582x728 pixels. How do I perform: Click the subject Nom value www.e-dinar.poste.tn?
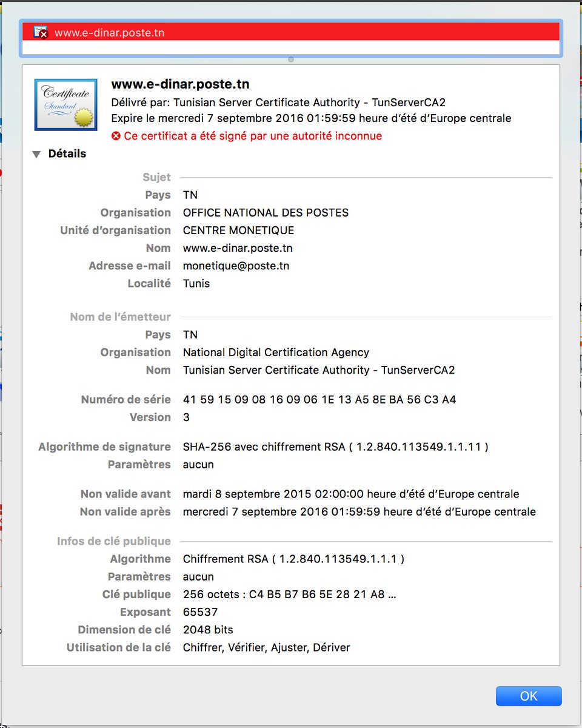[x=238, y=248]
